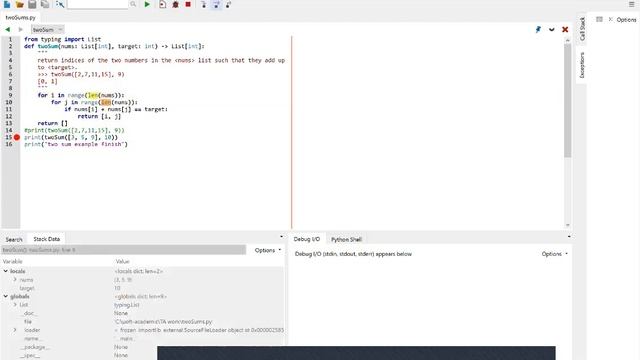Image resolution: width=640 pixels, height=360 pixels.
Task: Click the editor scrollbar down arrow
Action: point(568,225)
